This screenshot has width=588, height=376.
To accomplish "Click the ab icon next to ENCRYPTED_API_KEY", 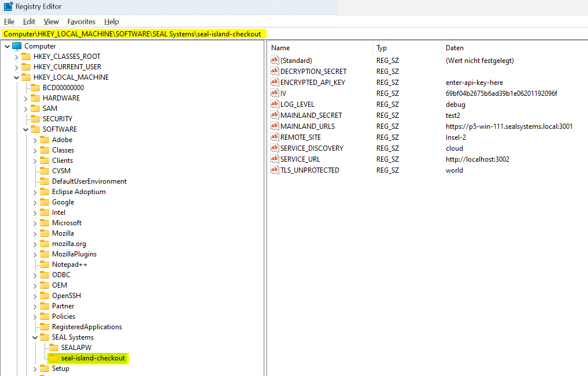I will tap(274, 82).
